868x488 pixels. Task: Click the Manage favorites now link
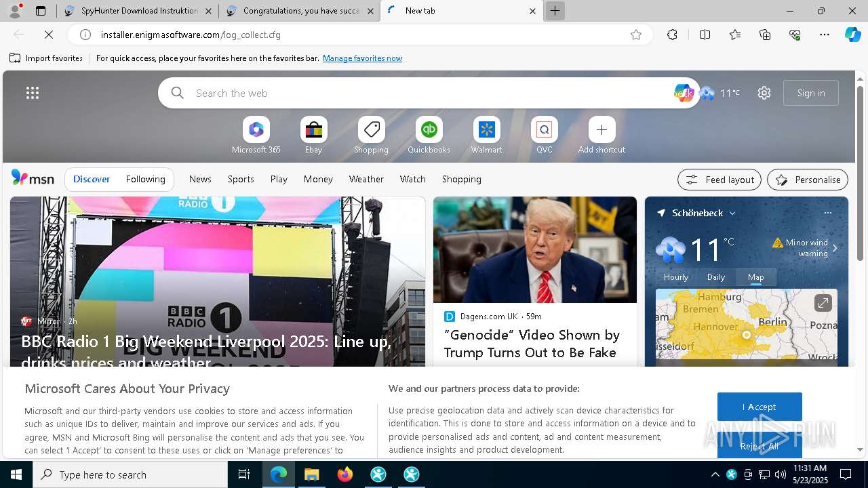coord(362,58)
